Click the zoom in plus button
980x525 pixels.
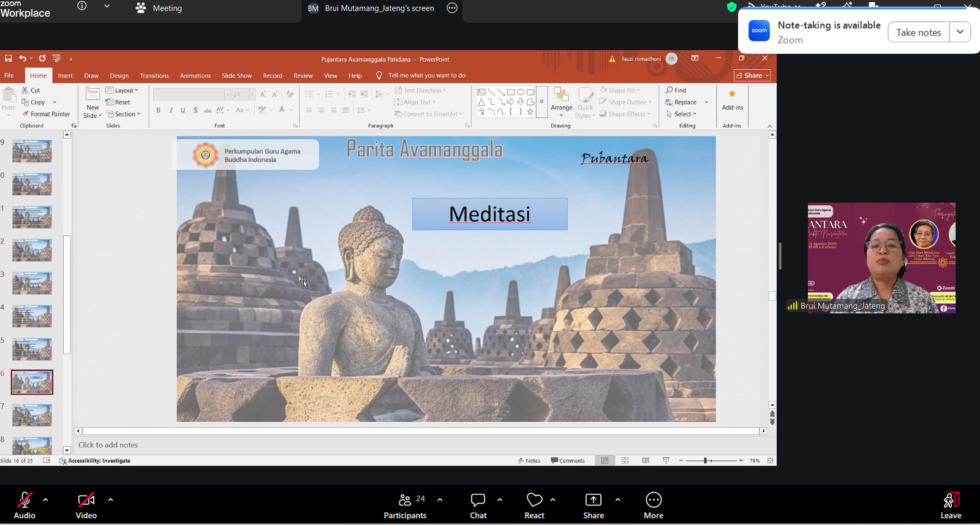[741, 461]
